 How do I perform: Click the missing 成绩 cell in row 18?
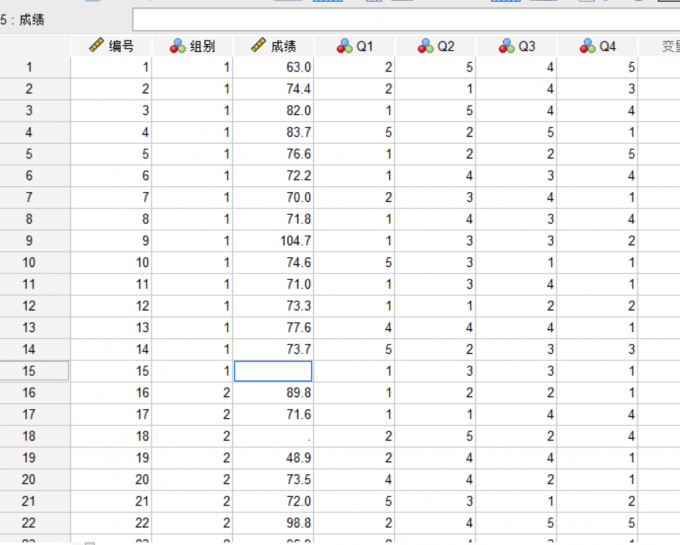coord(273,436)
